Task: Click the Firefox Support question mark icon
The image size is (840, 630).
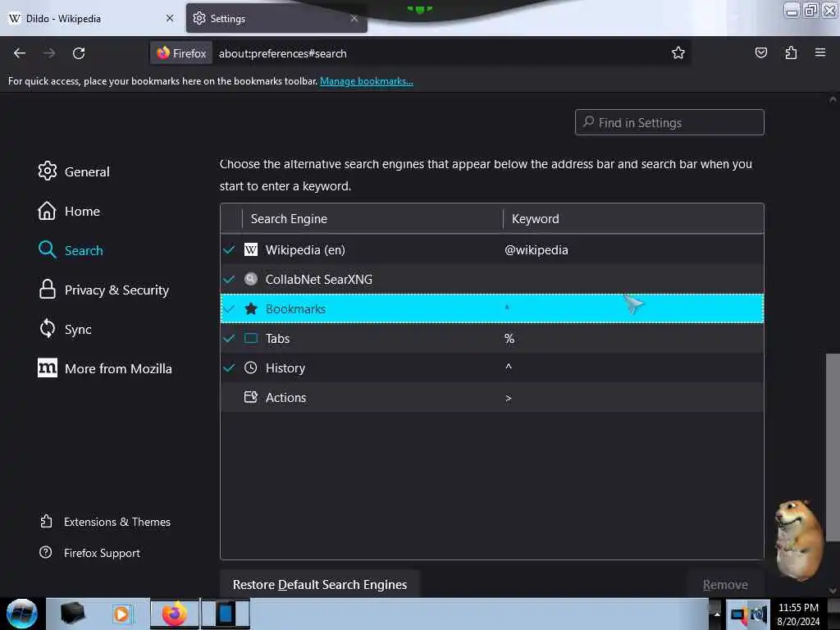Action: 46,552
